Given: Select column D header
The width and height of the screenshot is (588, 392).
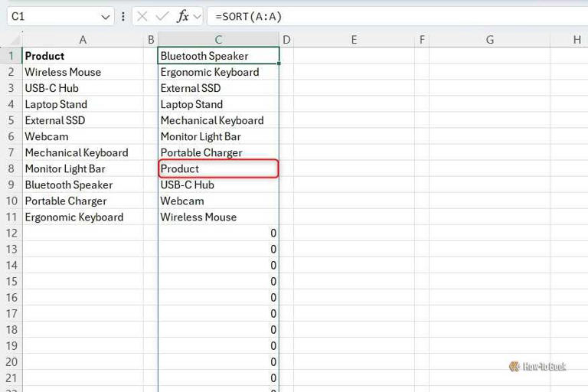Looking at the screenshot, I should pyautogui.click(x=286, y=40).
